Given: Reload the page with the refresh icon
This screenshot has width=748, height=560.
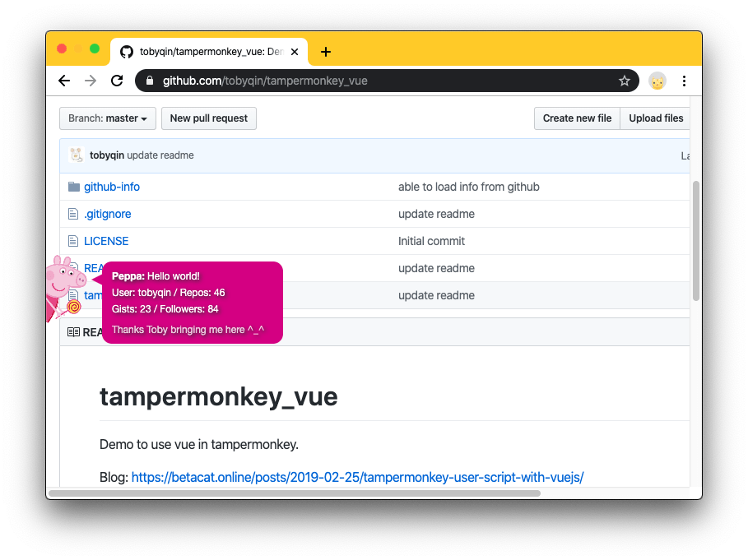Looking at the screenshot, I should [117, 81].
